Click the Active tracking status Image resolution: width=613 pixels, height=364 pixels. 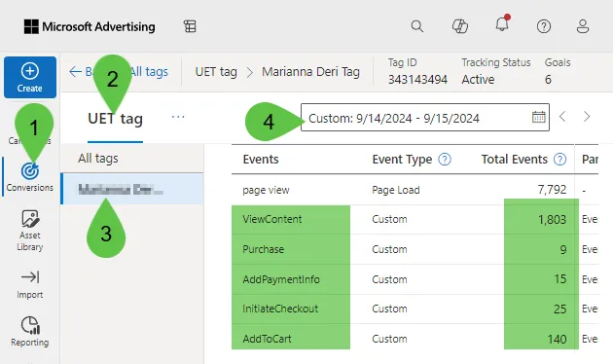[x=478, y=80]
